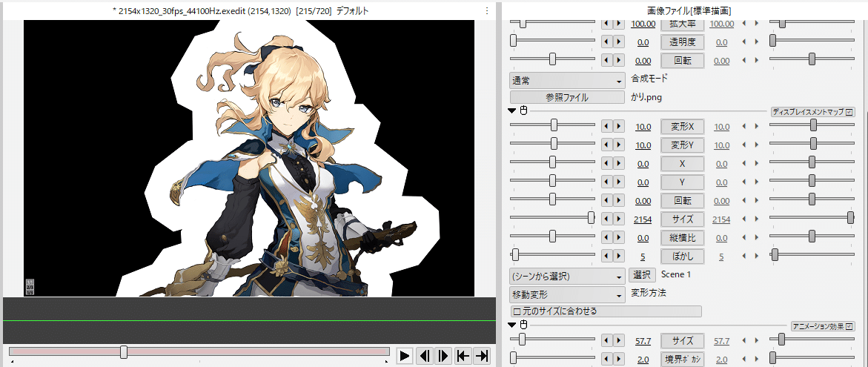
Task: Increase 透明度 with right arrow button
Action: tap(619, 42)
